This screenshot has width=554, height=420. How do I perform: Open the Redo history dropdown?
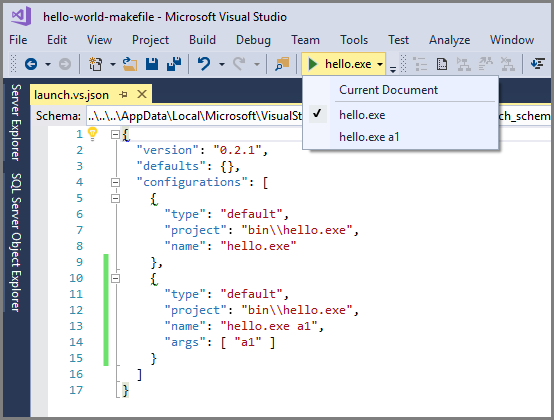pyautogui.click(x=257, y=64)
